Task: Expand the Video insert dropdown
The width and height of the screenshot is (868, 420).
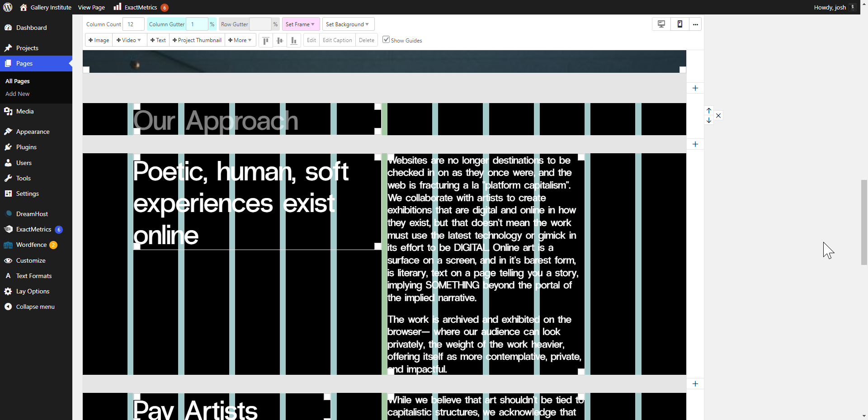Action: point(129,40)
